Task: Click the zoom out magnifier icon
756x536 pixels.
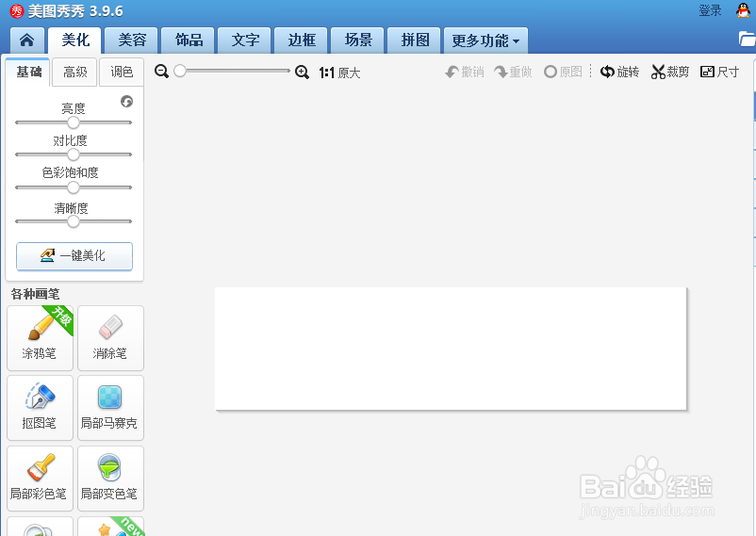Action: pos(161,72)
